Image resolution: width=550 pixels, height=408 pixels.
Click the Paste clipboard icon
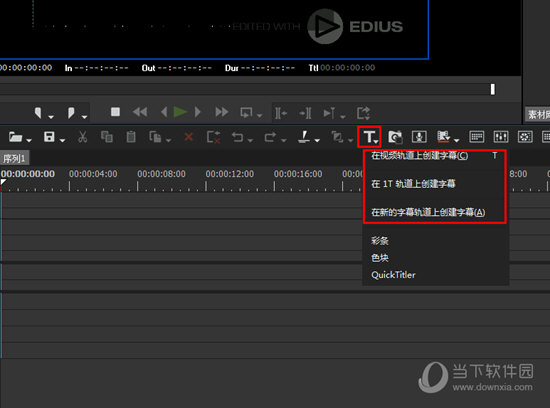(x=131, y=137)
